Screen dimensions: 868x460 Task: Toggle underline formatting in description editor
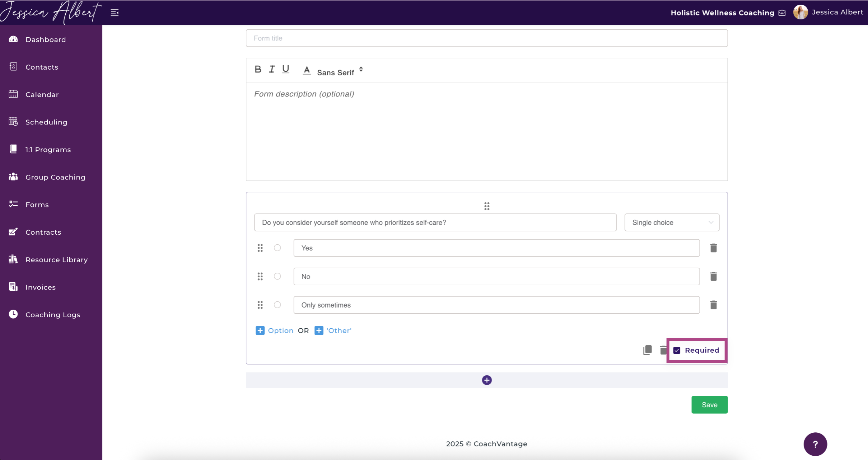click(286, 69)
